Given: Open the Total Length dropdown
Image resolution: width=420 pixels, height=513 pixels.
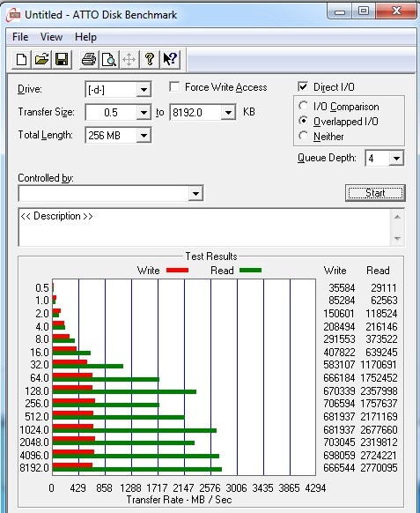Looking at the screenshot, I should [144, 135].
